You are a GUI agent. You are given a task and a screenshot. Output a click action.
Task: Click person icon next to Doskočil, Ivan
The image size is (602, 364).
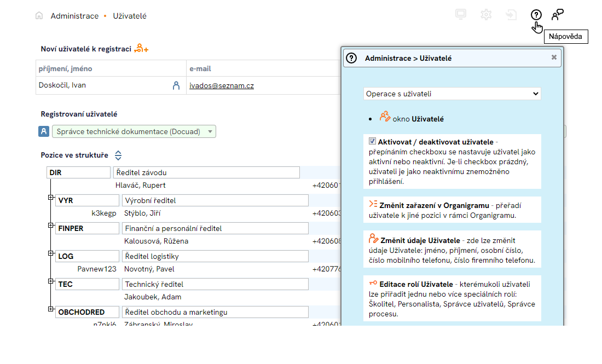click(x=176, y=85)
